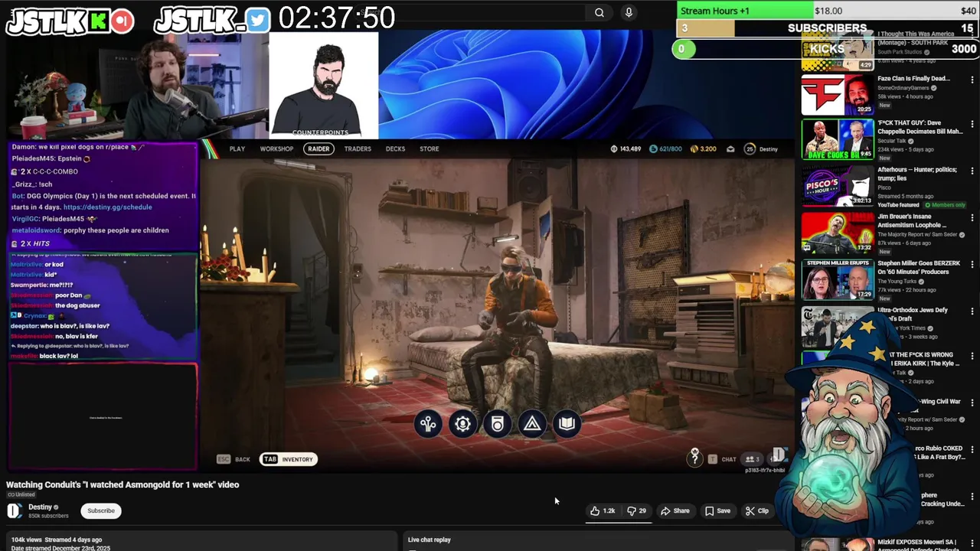The height and width of the screenshot is (551, 980).
Task: Open the gear customization icon in Raider menu
Action: coord(462,424)
